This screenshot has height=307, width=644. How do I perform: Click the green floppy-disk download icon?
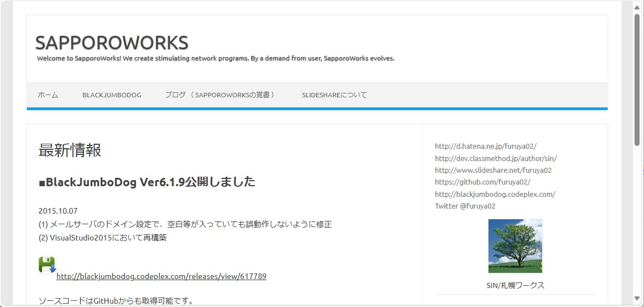pos(47,265)
